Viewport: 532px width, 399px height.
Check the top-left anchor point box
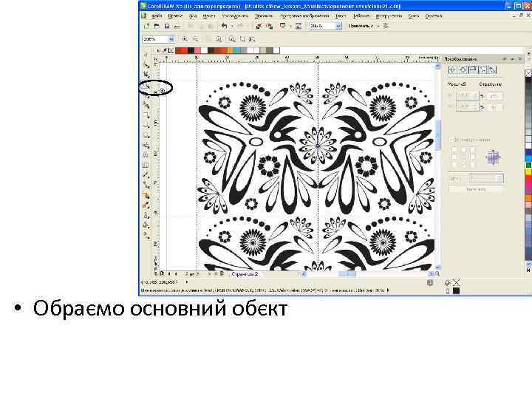point(454,149)
